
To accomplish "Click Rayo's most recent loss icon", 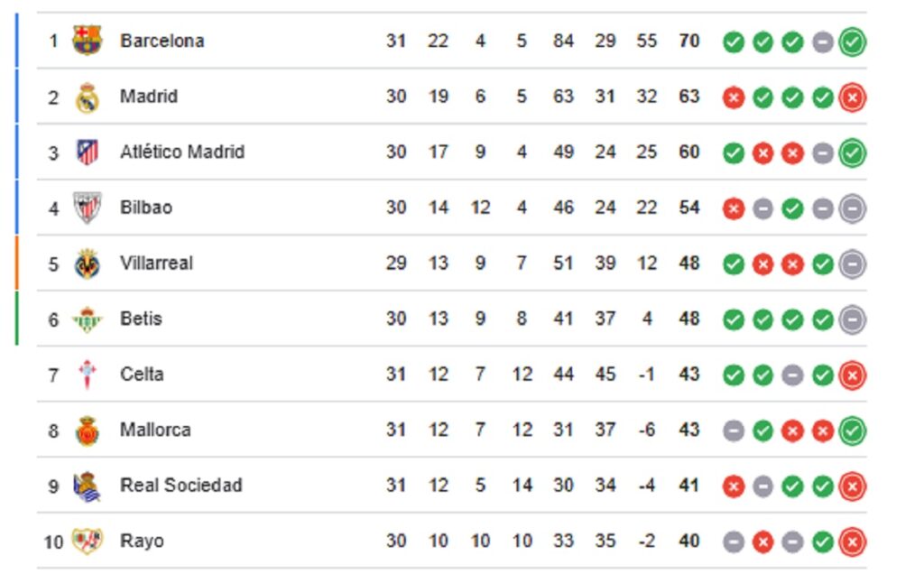I will point(852,542).
